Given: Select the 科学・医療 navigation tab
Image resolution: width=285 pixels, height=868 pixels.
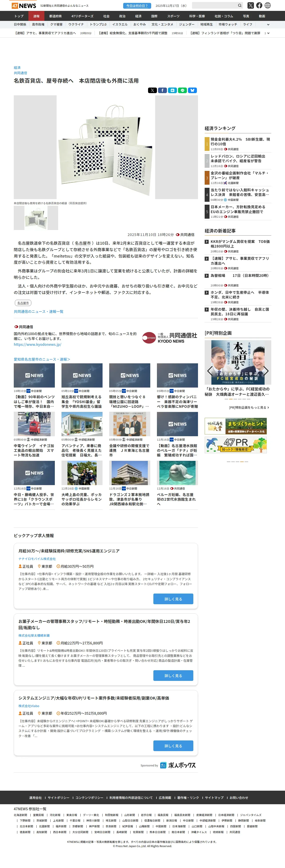Looking at the screenshot, I should click(x=197, y=16).
